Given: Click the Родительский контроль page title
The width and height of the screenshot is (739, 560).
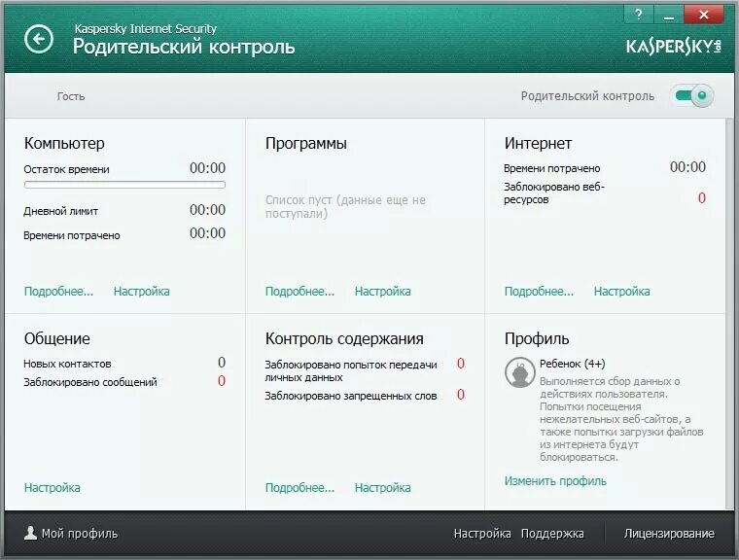Looking at the screenshot, I should 184,47.
